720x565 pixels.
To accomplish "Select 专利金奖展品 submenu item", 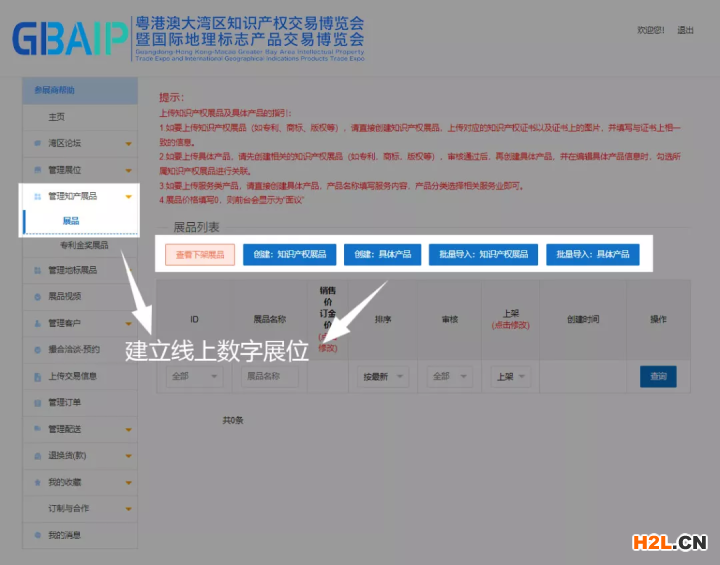I will pos(84,245).
